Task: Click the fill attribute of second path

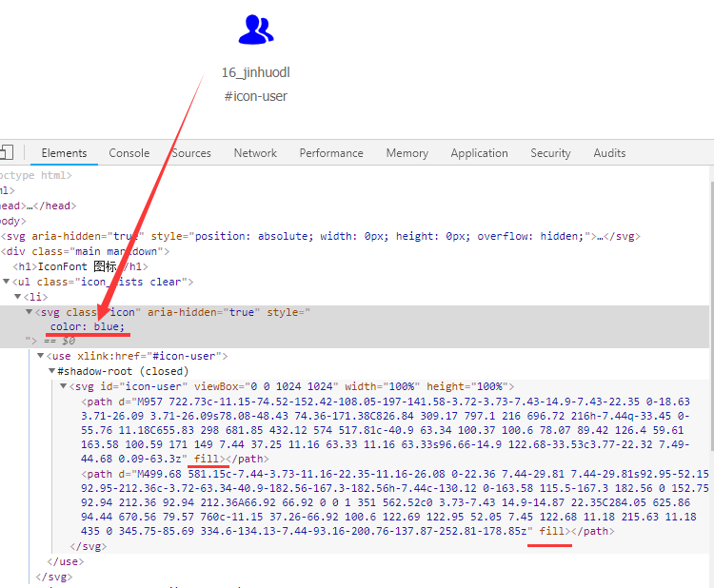Action: tap(552, 531)
